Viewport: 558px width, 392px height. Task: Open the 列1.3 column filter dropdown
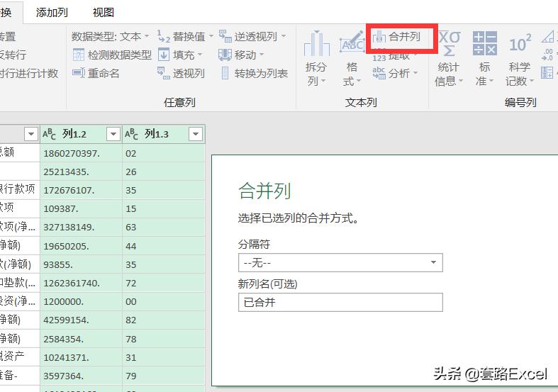[196, 134]
